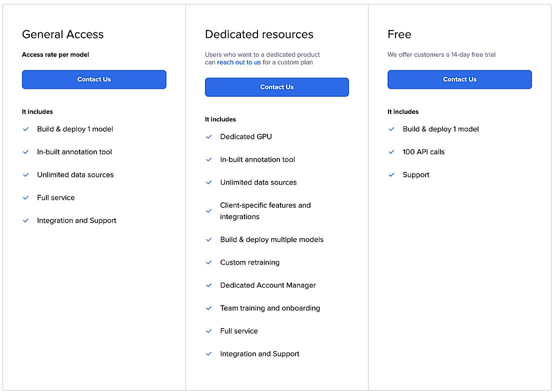
Task: Select the 'General Access' plan heading
Action: 62,34
